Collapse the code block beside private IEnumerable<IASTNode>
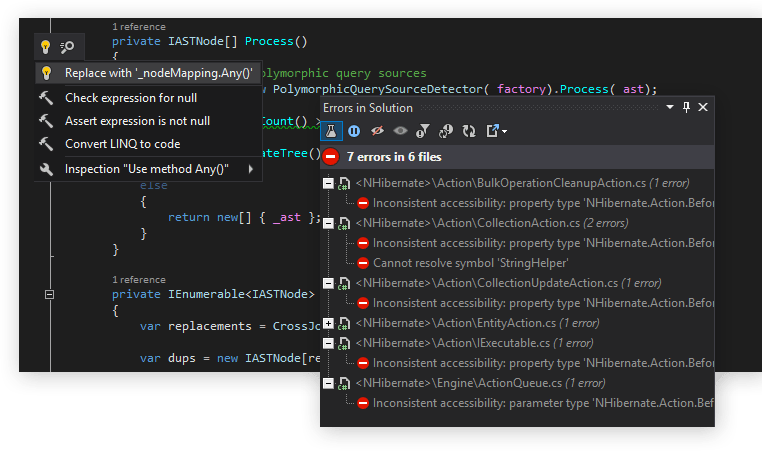The width and height of the screenshot is (762, 451). pyautogui.click(x=49, y=294)
